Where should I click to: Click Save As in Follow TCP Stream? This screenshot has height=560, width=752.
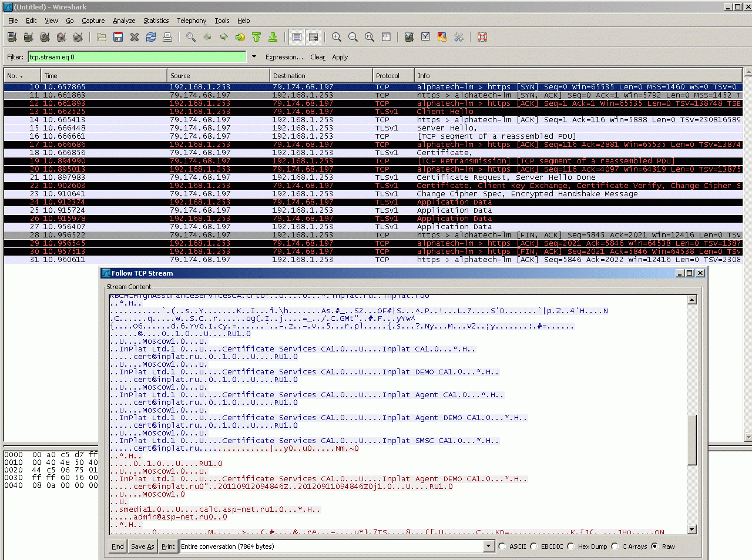coord(143,546)
